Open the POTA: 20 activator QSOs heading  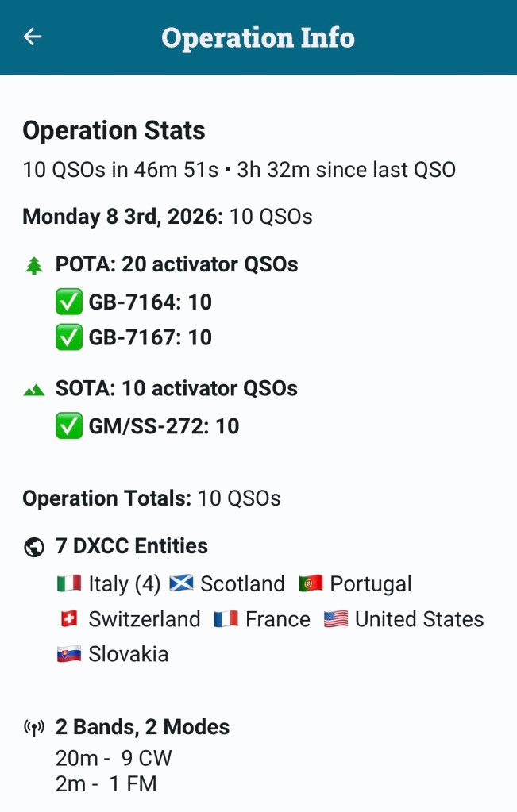(x=176, y=264)
